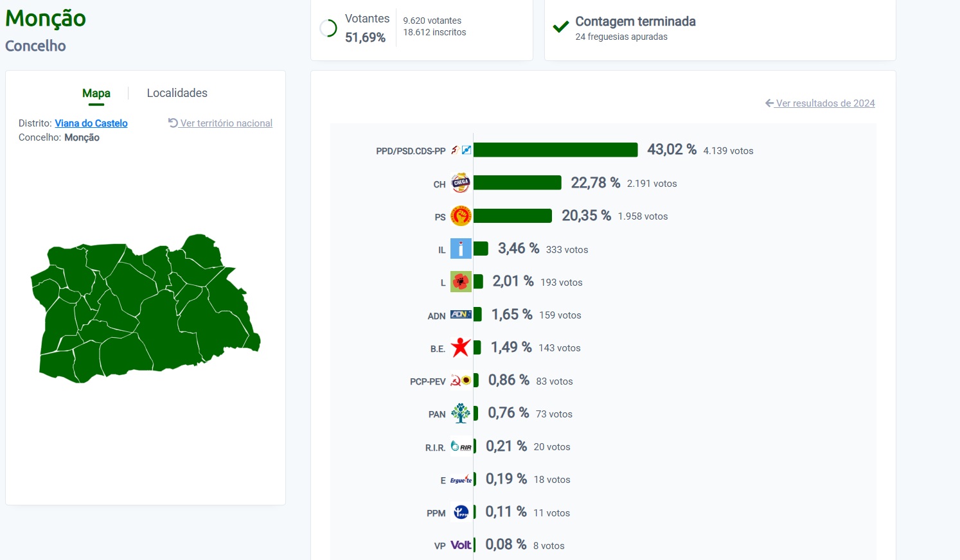The width and height of the screenshot is (960, 560).
Task: Click the PPM round logo icon
Action: tap(461, 512)
